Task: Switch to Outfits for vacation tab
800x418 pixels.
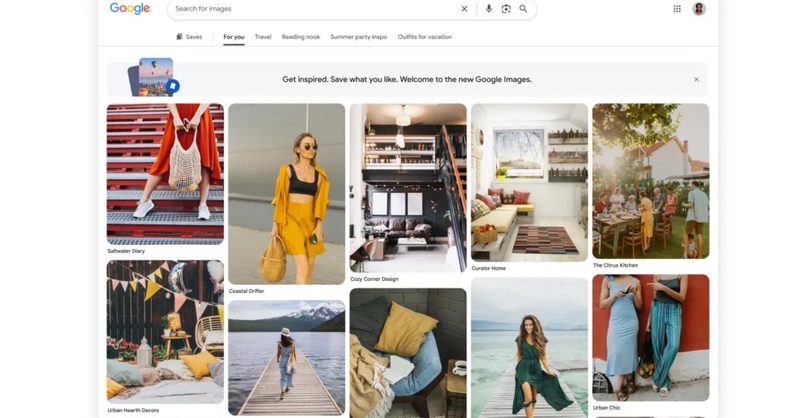Action: [424, 37]
